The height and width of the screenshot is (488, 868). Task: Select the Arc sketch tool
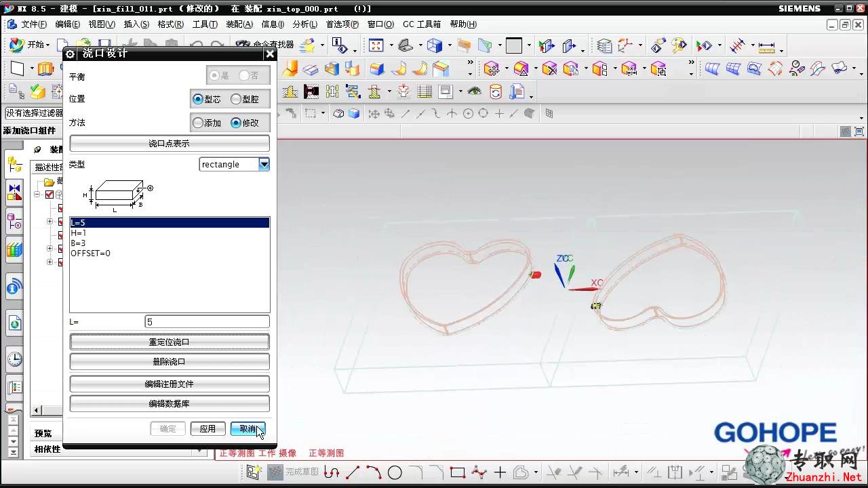[x=374, y=472]
